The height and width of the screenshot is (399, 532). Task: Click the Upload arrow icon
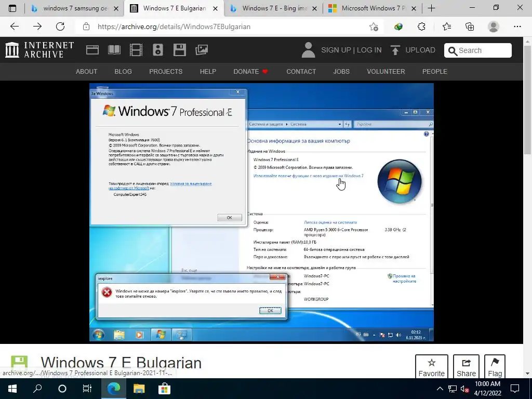395,50
